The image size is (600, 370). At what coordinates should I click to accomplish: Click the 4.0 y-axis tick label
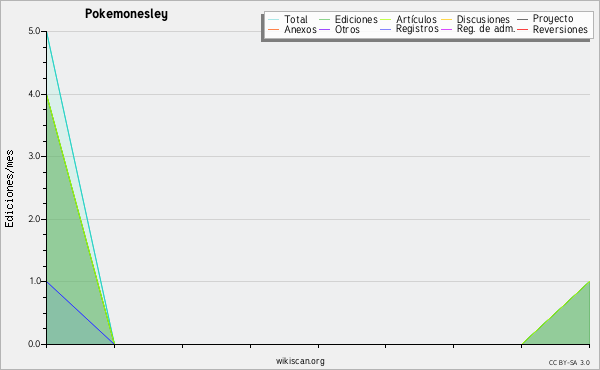click(x=34, y=94)
